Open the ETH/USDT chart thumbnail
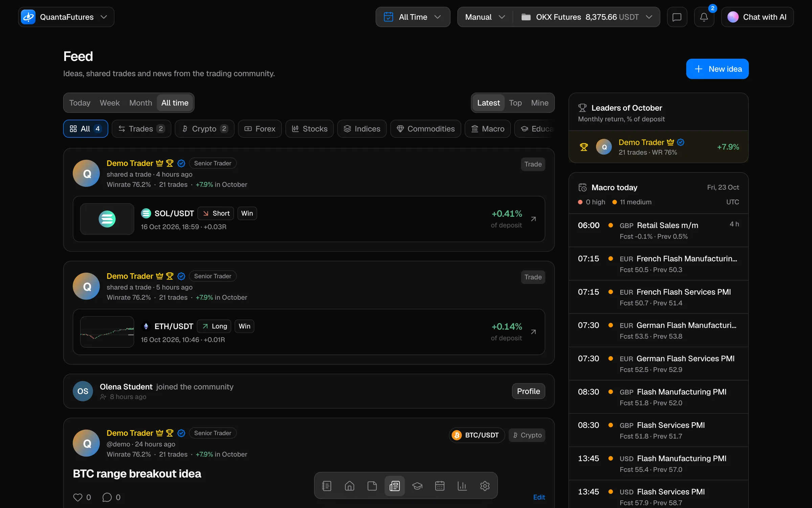Image resolution: width=812 pixels, height=508 pixels. tap(107, 332)
